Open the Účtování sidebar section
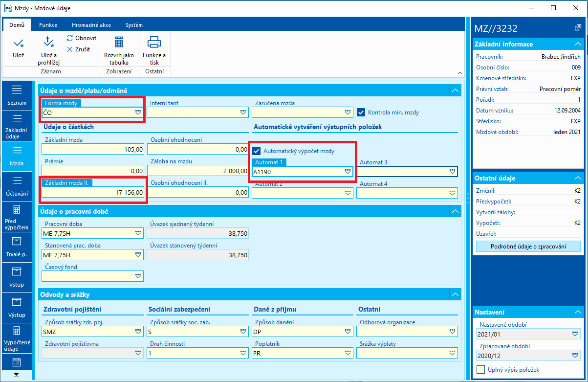The width and height of the screenshot is (588, 382). (17, 186)
